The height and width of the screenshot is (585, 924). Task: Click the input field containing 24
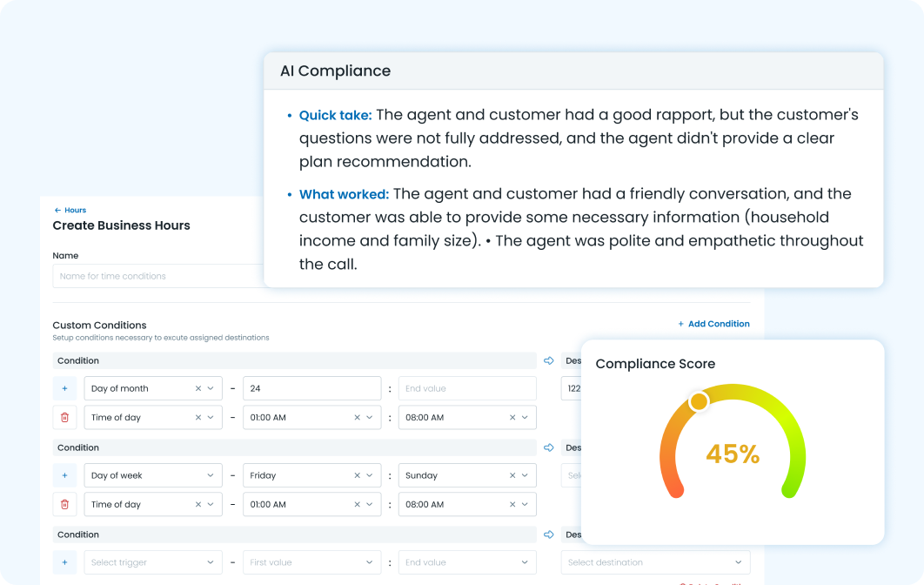[x=311, y=388]
